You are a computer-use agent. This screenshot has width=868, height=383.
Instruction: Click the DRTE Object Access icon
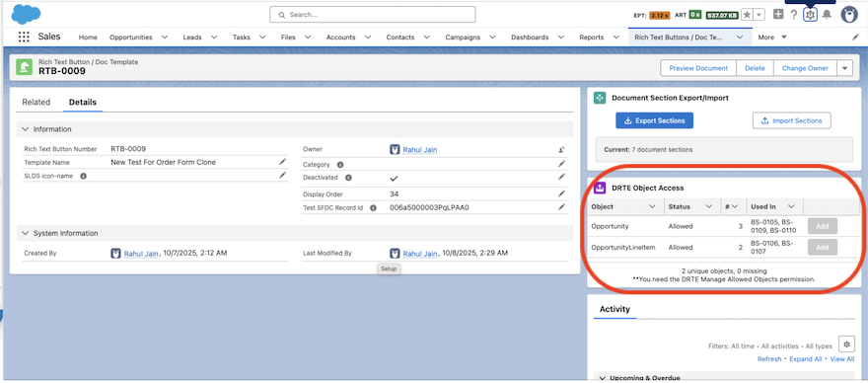600,188
